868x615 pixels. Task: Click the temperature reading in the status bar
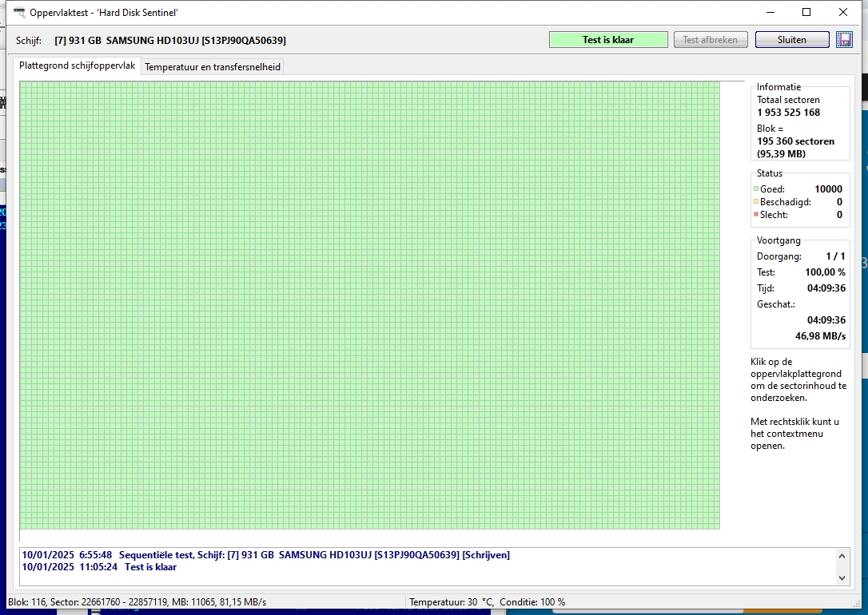tap(452, 602)
